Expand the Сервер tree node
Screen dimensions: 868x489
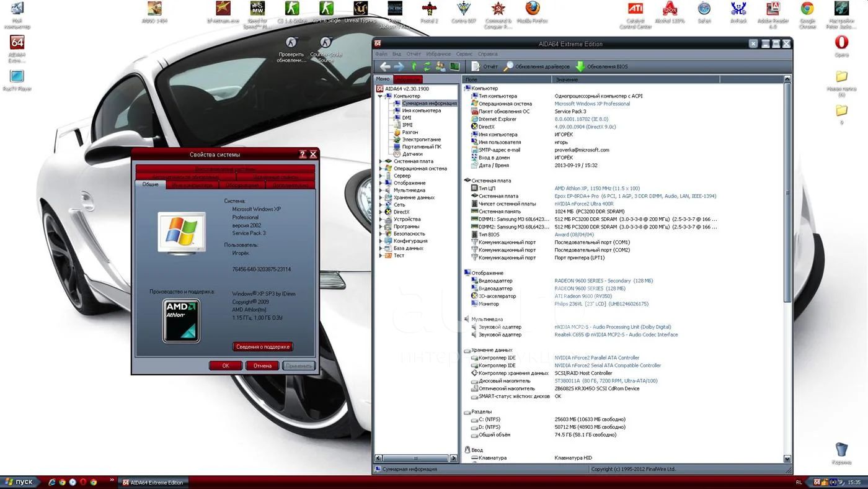pyautogui.click(x=381, y=176)
